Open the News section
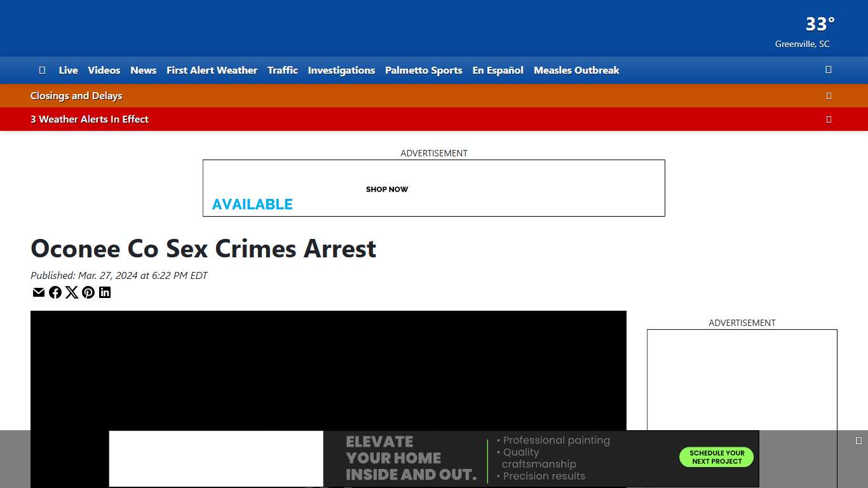 pos(143,70)
